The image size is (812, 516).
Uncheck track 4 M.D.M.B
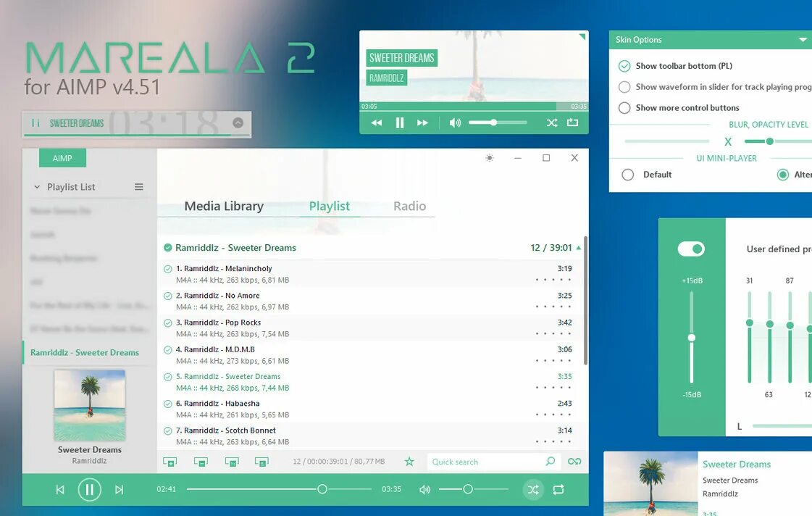coord(168,350)
